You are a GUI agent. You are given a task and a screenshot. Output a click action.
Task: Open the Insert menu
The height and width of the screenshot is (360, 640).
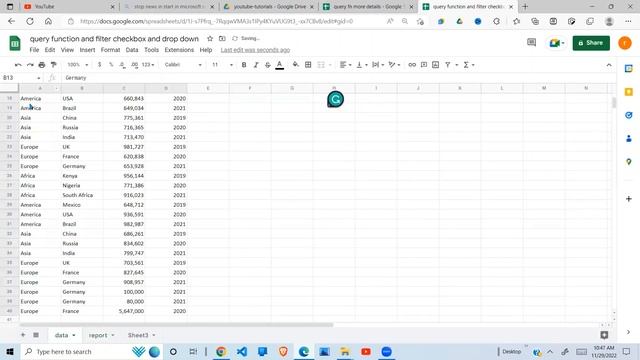point(87,50)
